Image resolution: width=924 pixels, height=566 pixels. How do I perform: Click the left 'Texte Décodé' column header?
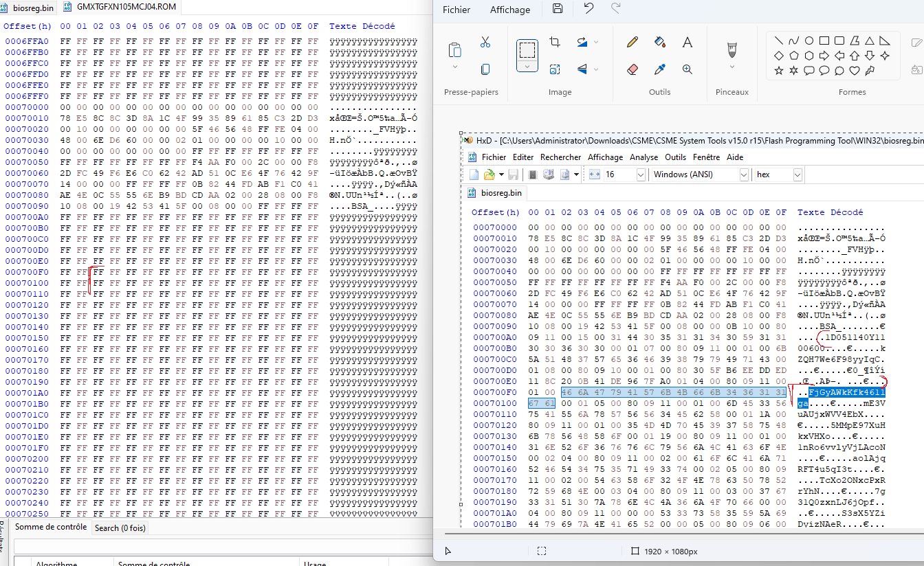pyautogui.click(x=362, y=26)
